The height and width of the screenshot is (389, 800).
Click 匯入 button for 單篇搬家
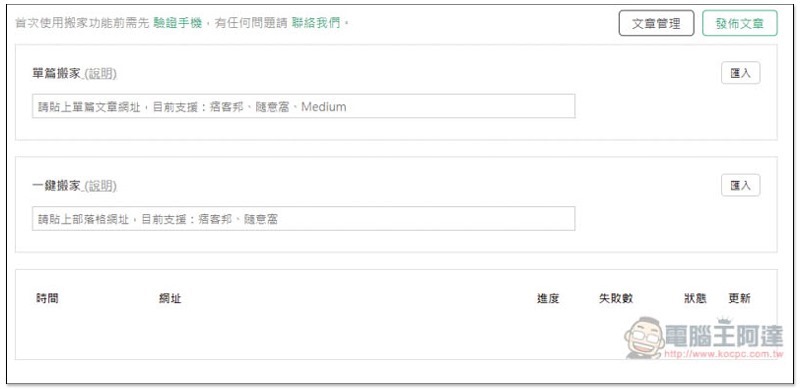(x=740, y=73)
